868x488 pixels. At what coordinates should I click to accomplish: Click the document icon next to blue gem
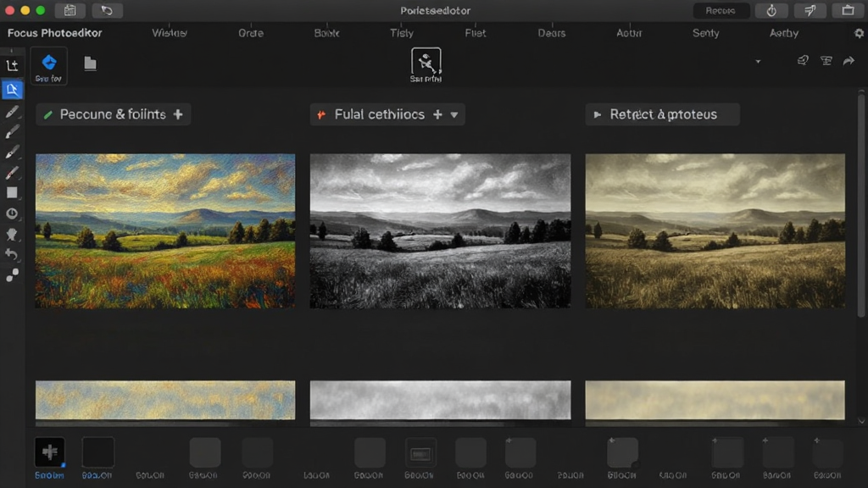90,64
